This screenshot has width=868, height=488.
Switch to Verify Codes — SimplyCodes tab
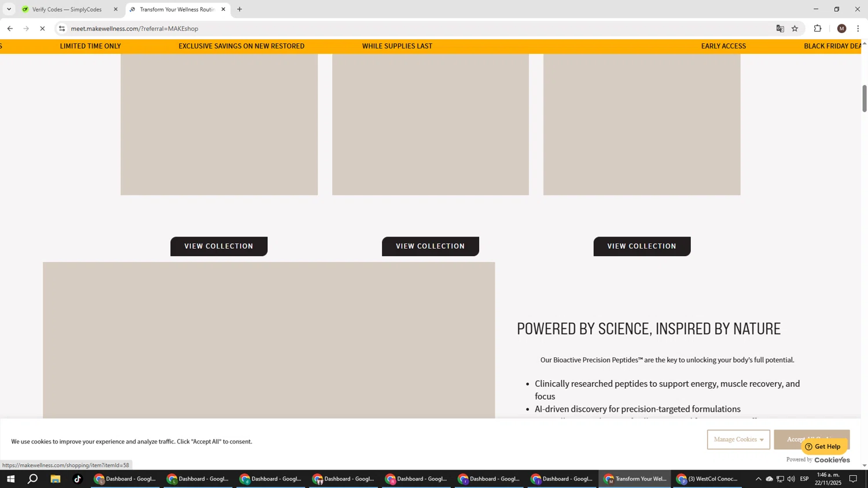coord(70,9)
